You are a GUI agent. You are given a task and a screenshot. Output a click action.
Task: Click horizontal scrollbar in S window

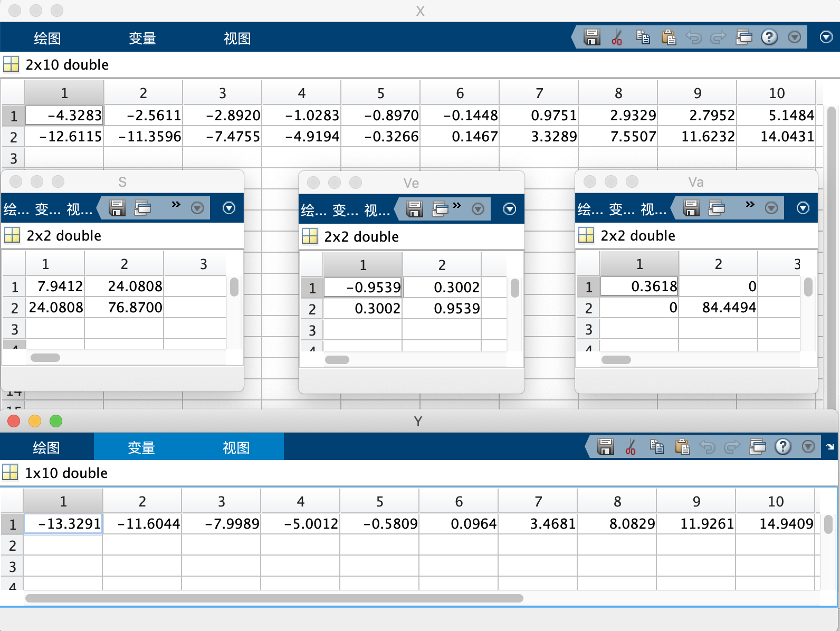pos(45,358)
